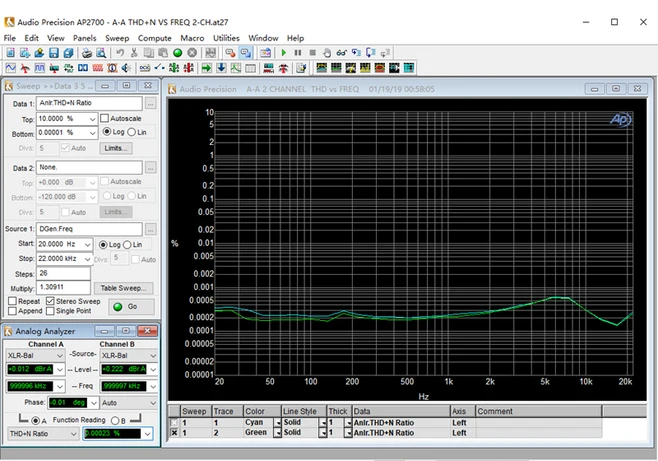
Task: Click the red grid bar panel icon
Action: click(97, 68)
